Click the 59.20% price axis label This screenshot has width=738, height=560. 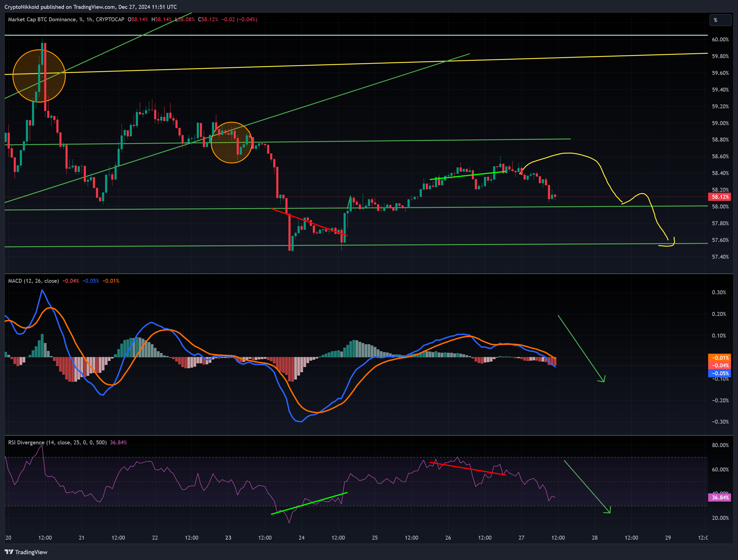coord(720,106)
